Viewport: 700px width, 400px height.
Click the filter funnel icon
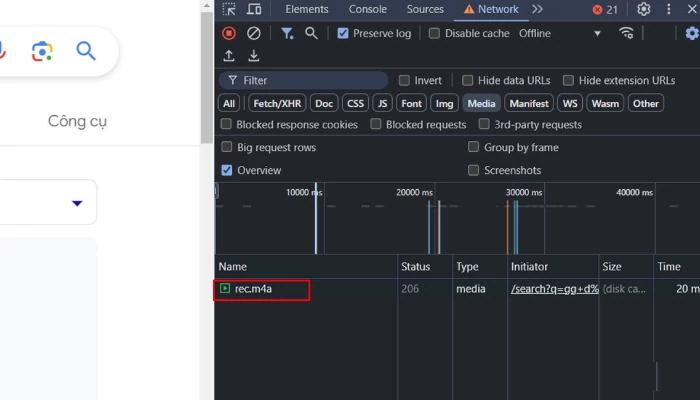point(287,33)
